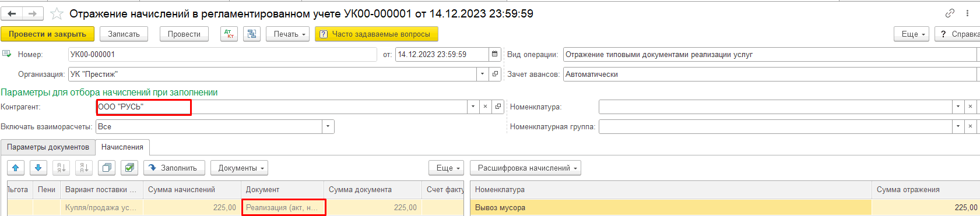Open the Расшифровка начислений menu

(x=525, y=168)
